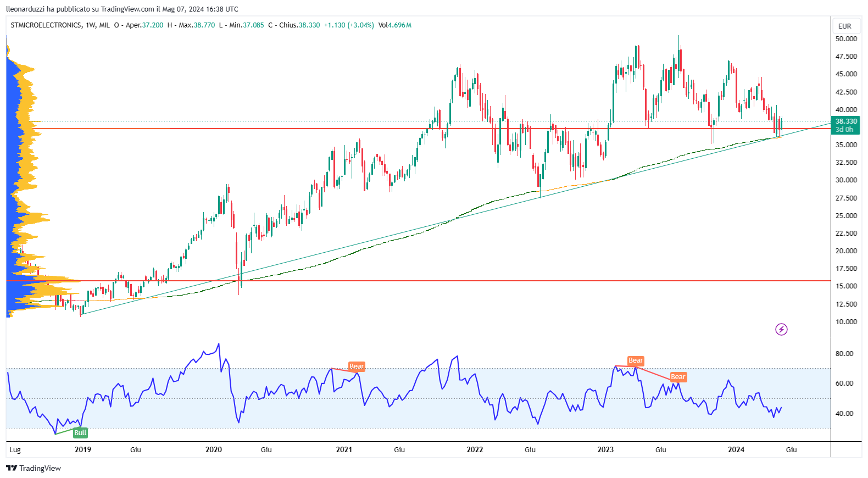Click the 80.00 RSI axis label
This screenshot has width=868, height=478.
coord(844,353)
